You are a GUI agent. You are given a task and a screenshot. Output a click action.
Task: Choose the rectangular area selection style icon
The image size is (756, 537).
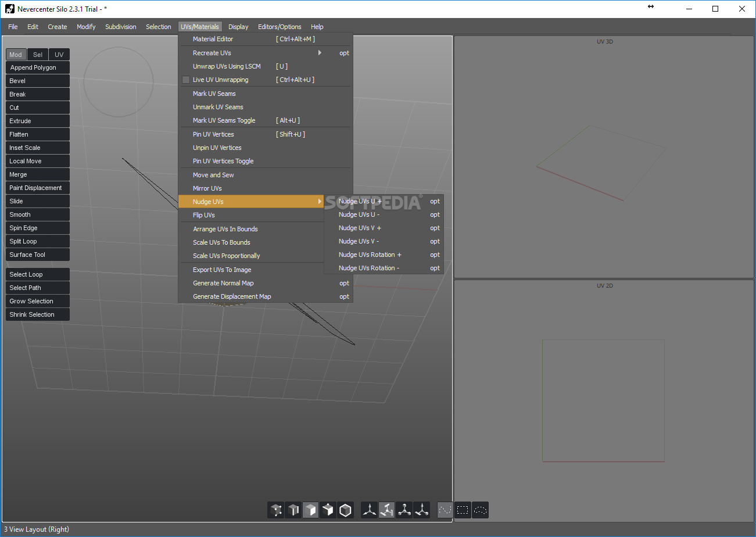[x=463, y=510]
